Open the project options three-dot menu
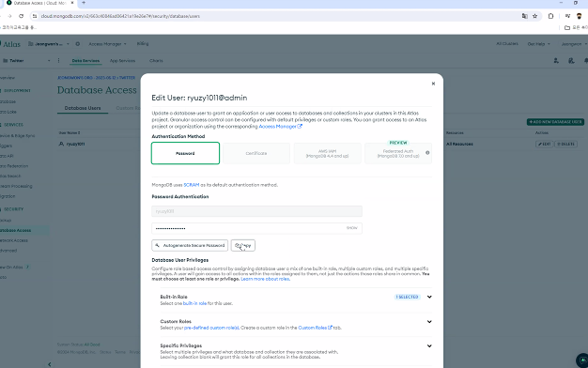Viewport: 588px width, 368px height. pos(58,60)
